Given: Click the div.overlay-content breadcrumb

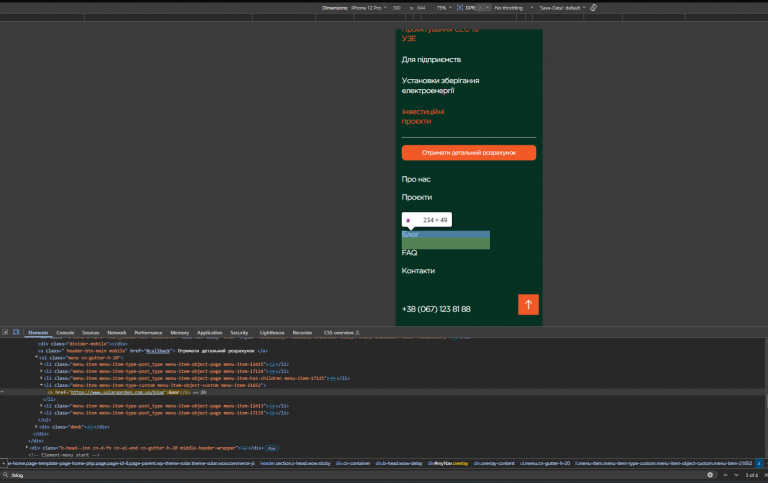Looking at the screenshot, I should click(x=494, y=463).
